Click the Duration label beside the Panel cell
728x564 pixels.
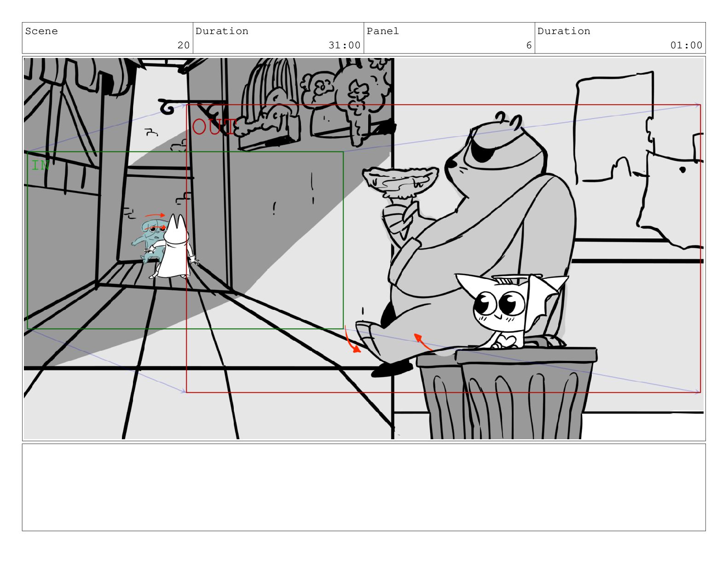(564, 31)
